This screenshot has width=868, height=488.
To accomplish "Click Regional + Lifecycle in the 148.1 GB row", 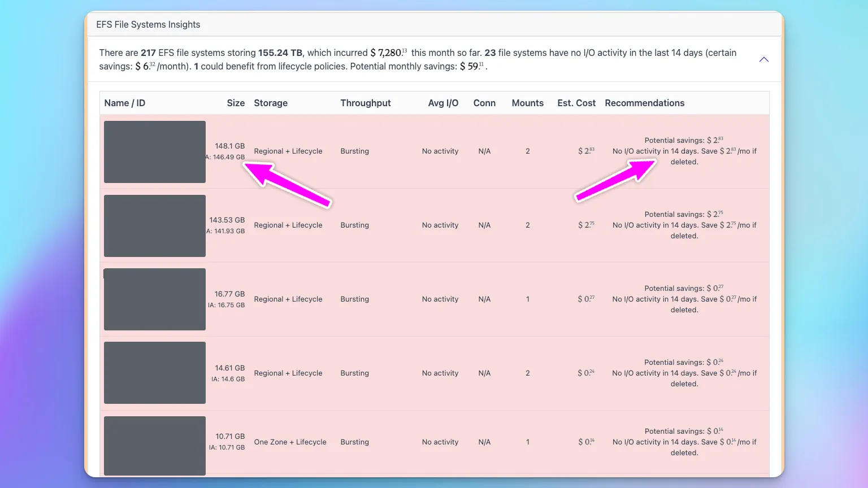I will click(288, 151).
